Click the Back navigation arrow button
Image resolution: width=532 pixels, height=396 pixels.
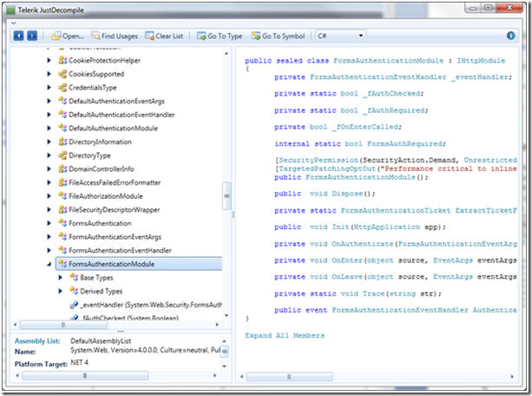(19, 36)
